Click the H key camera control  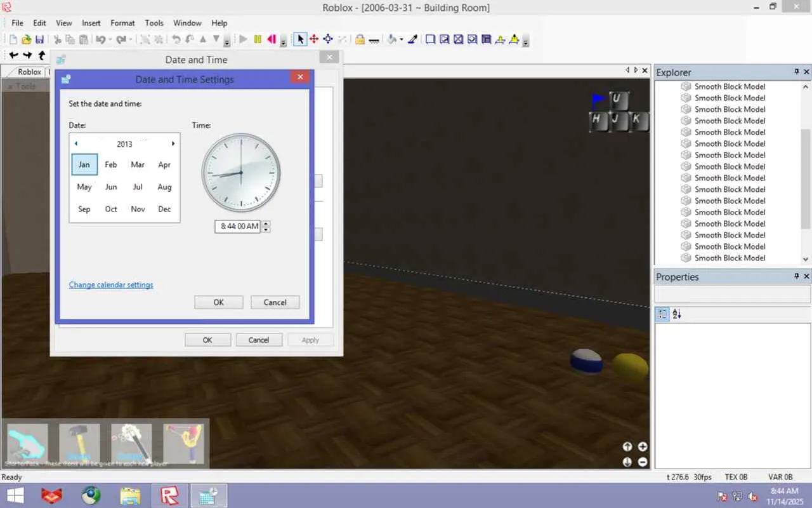pos(598,121)
